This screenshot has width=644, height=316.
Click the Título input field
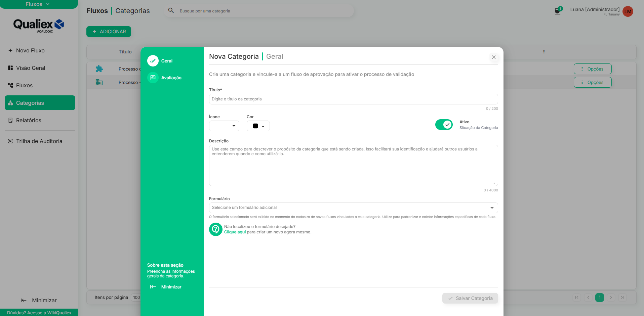tap(353, 99)
